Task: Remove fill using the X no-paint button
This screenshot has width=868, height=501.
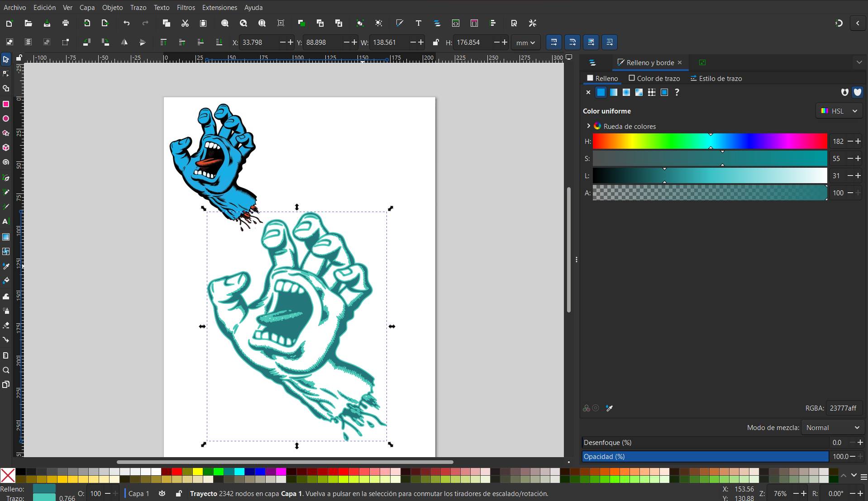Action: point(587,92)
